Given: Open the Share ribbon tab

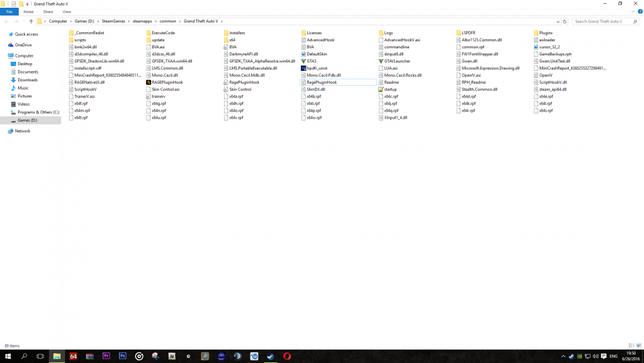Looking at the screenshot, I should [x=48, y=12].
